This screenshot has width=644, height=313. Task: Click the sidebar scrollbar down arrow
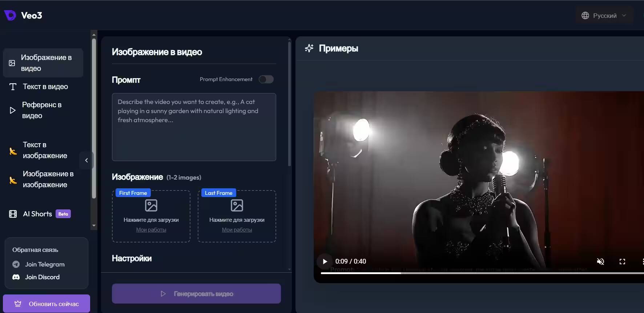tap(94, 226)
